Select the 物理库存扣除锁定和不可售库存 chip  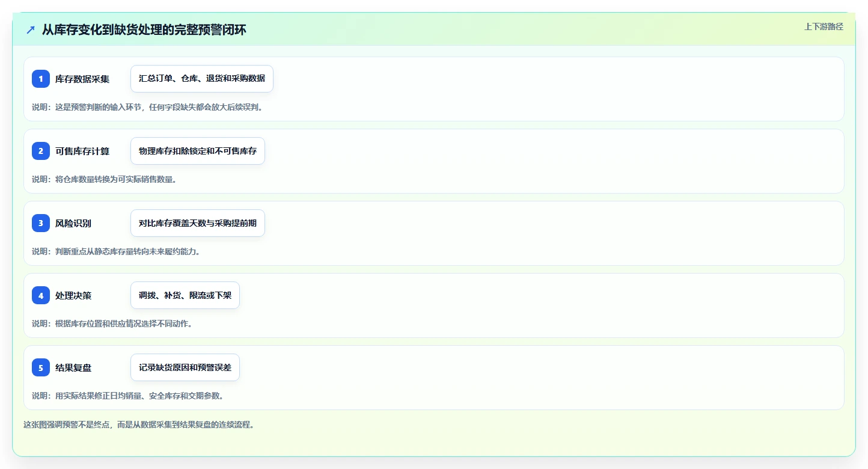pos(198,151)
